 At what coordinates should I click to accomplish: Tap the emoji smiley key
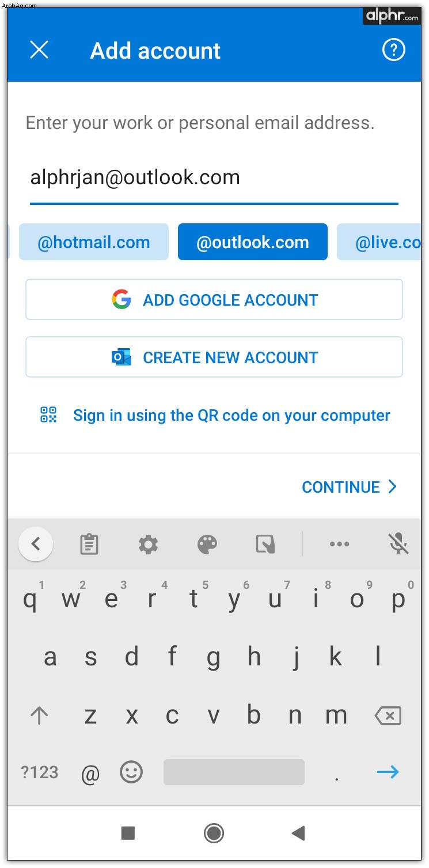point(131,772)
